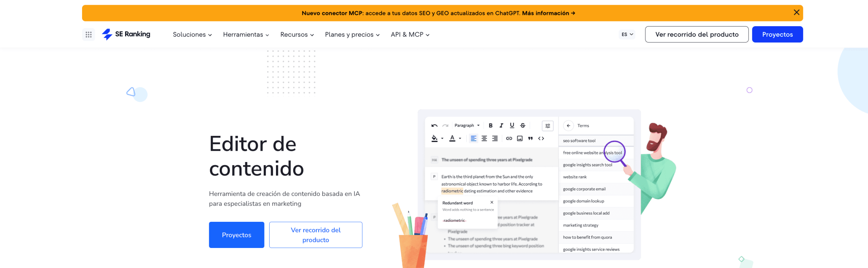Open the API & MCP menu
868x268 pixels.
[410, 35]
